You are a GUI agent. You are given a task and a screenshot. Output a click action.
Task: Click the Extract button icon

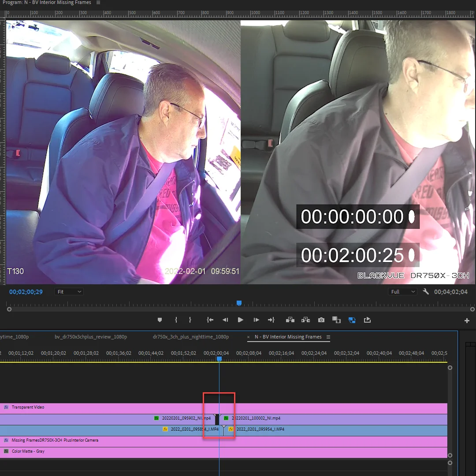tap(306, 320)
